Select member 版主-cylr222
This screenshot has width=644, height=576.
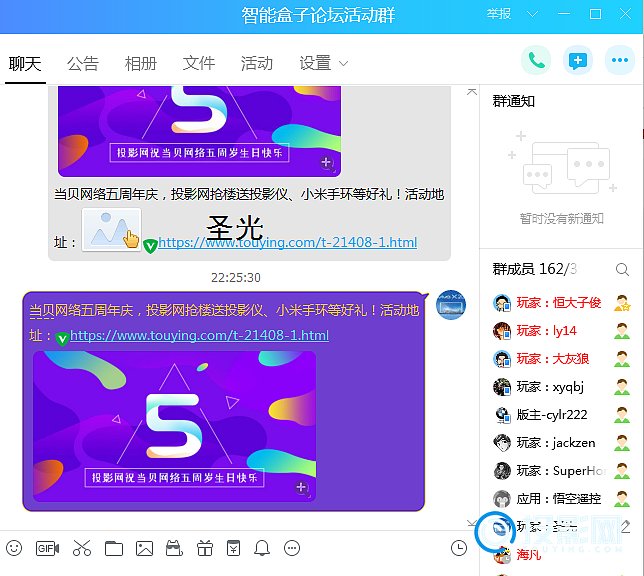click(561, 415)
